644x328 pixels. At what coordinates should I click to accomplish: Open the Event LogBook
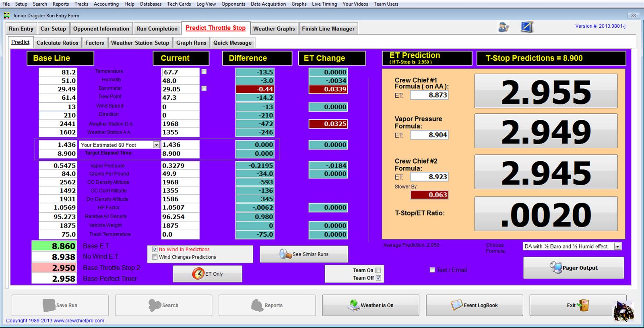pos(474,305)
